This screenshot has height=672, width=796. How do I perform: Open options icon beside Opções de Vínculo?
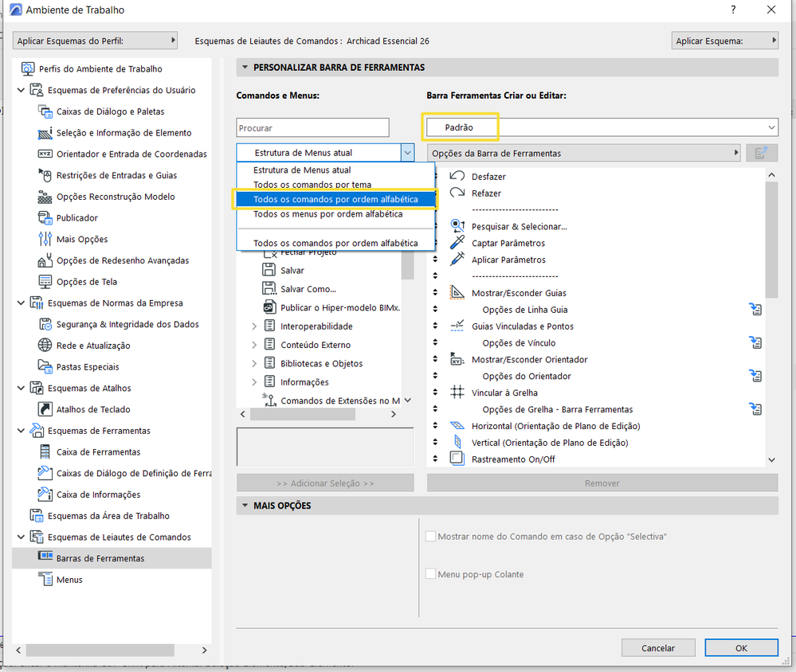tap(755, 342)
